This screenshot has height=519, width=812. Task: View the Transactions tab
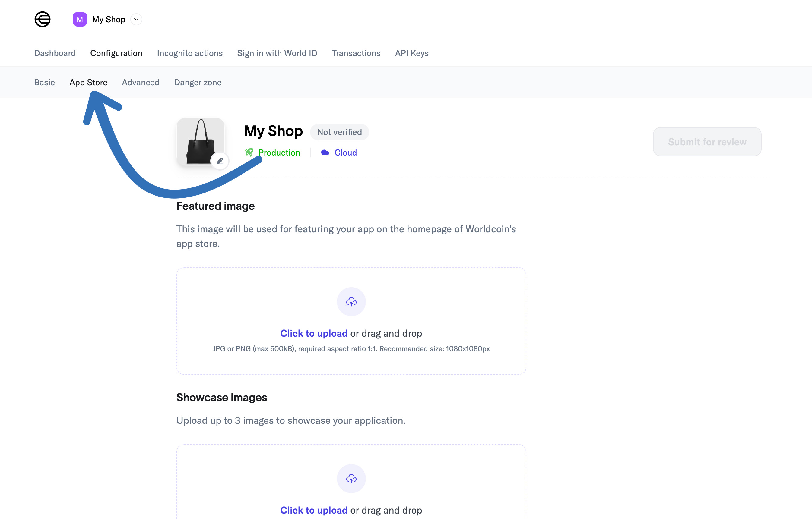point(356,53)
